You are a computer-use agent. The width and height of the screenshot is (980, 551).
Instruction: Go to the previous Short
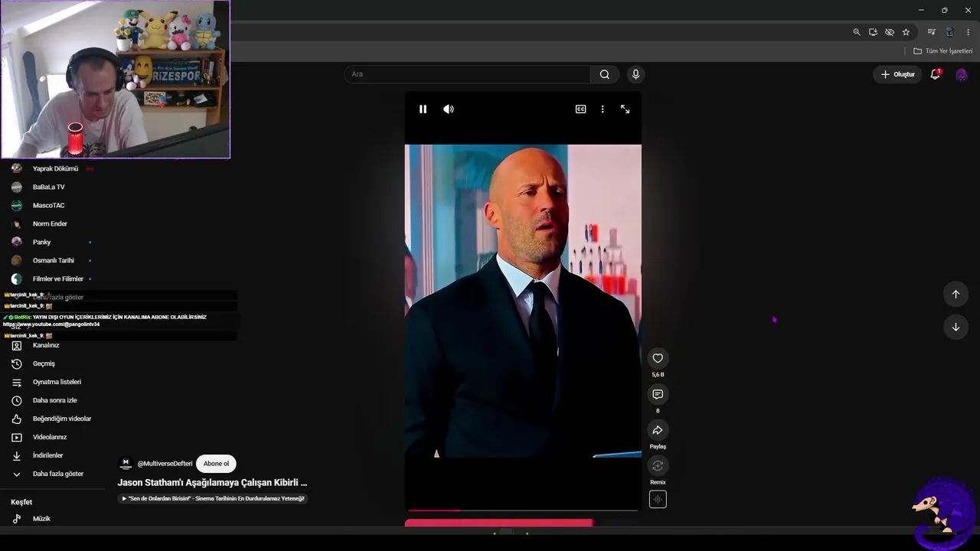coord(955,294)
